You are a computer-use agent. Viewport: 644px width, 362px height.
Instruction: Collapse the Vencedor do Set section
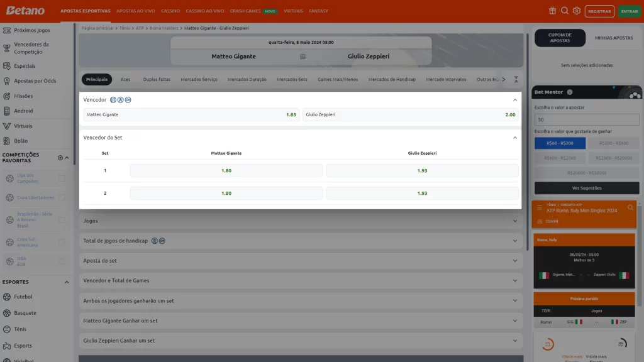click(x=514, y=138)
